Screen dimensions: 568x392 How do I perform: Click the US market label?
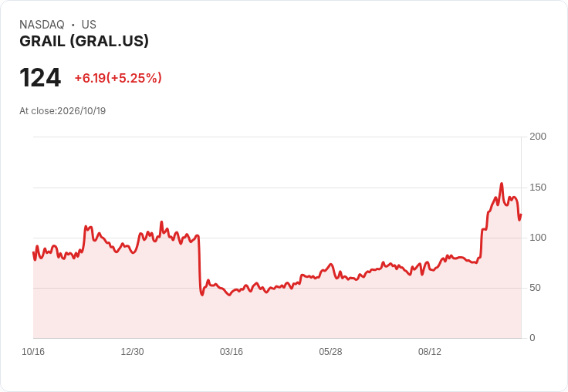pos(89,24)
